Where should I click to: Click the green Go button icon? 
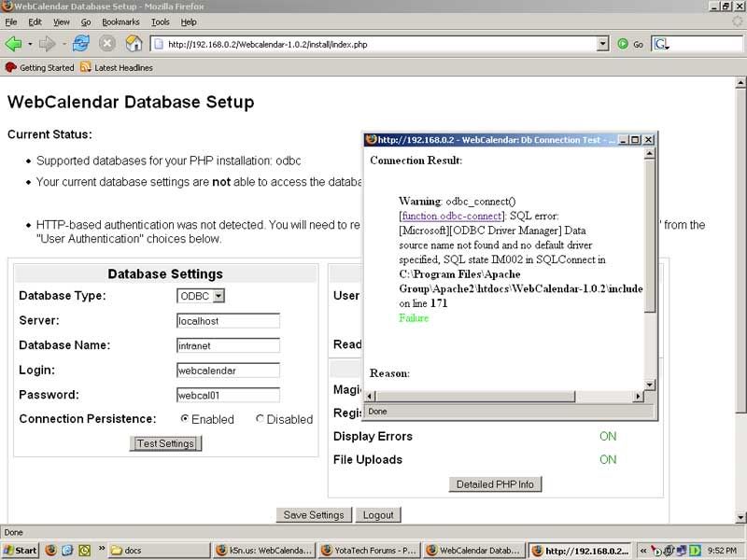(x=623, y=44)
